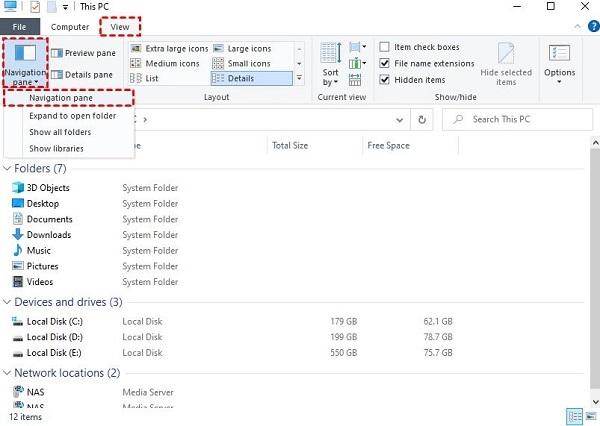Collapse the Devices and drives group
600x426 pixels.
tap(7, 302)
